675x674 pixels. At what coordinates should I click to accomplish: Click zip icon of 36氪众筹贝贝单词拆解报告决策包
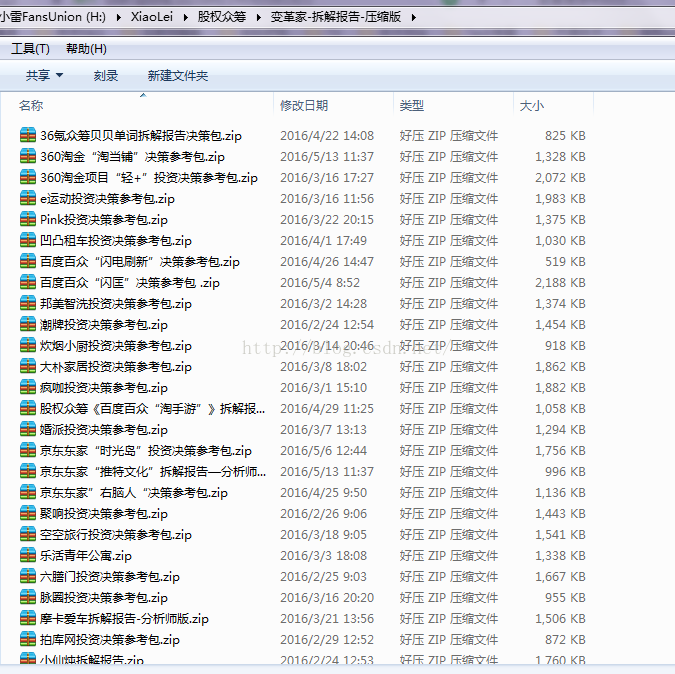click(28, 135)
